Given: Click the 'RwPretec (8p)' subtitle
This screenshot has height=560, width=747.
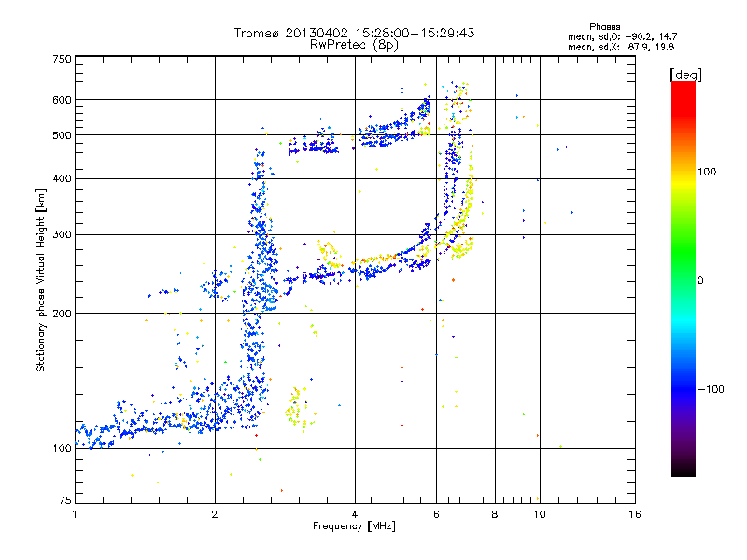Looking at the screenshot, I should click(x=354, y=45).
